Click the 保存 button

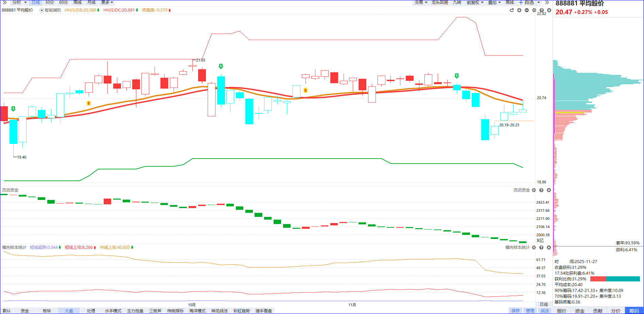click(x=516, y=311)
